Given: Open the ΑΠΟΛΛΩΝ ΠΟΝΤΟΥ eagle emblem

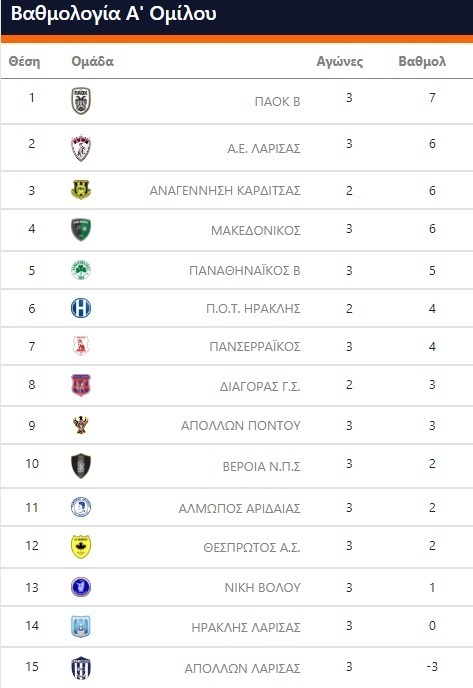Looking at the screenshot, I should (x=81, y=425).
